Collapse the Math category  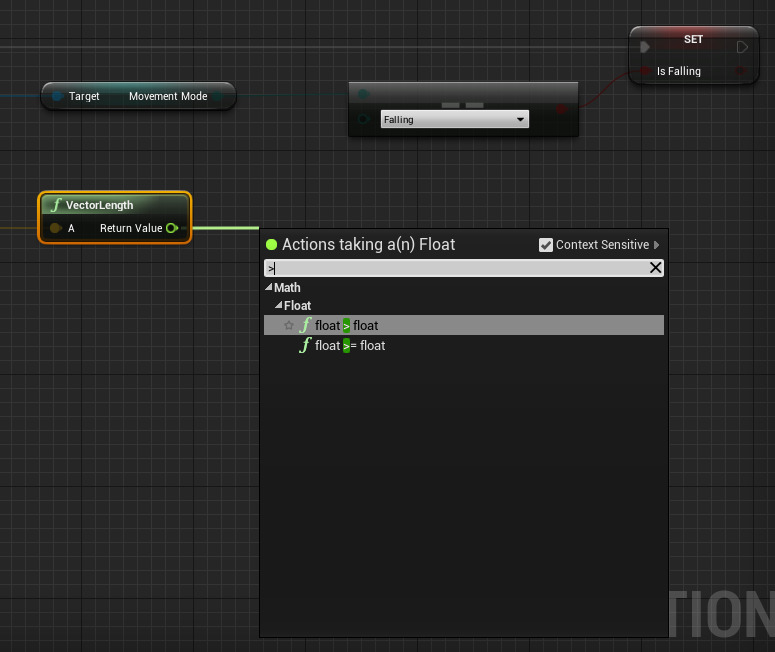[x=268, y=287]
